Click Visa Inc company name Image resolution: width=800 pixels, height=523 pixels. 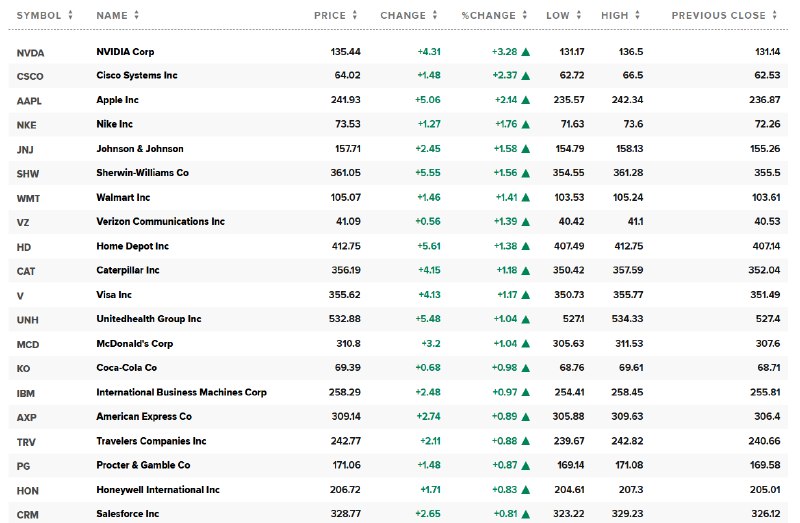click(114, 294)
